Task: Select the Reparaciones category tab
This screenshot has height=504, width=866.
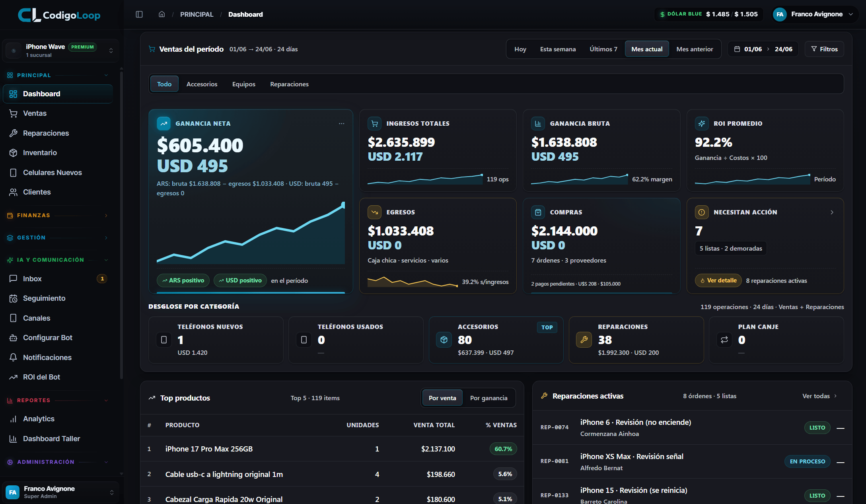Action: click(x=289, y=84)
